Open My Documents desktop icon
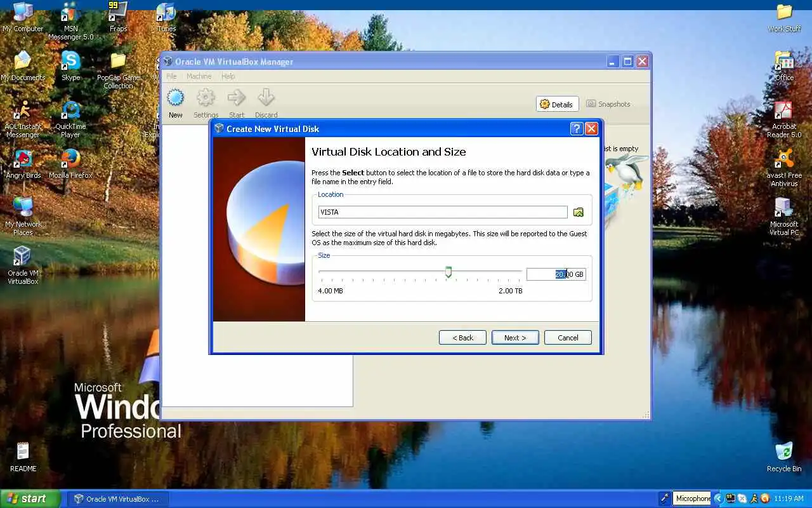812x508 pixels. click(23, 66)
